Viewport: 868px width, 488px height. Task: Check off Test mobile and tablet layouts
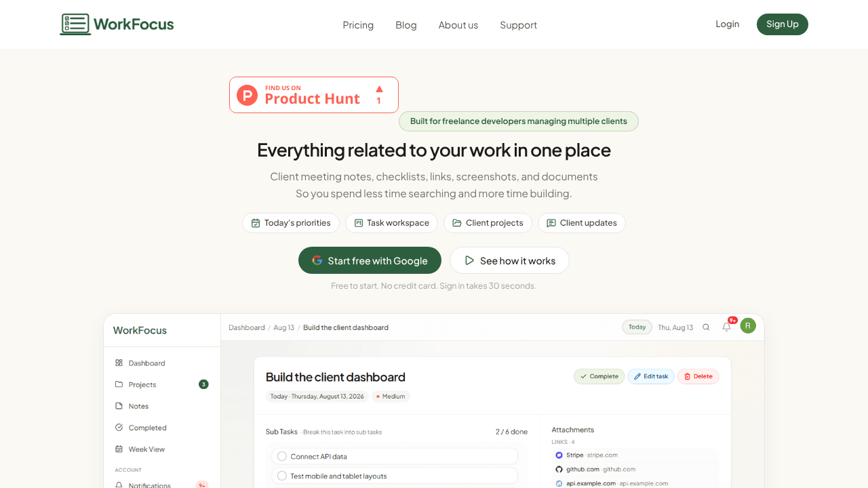click(x=282, y=476)
